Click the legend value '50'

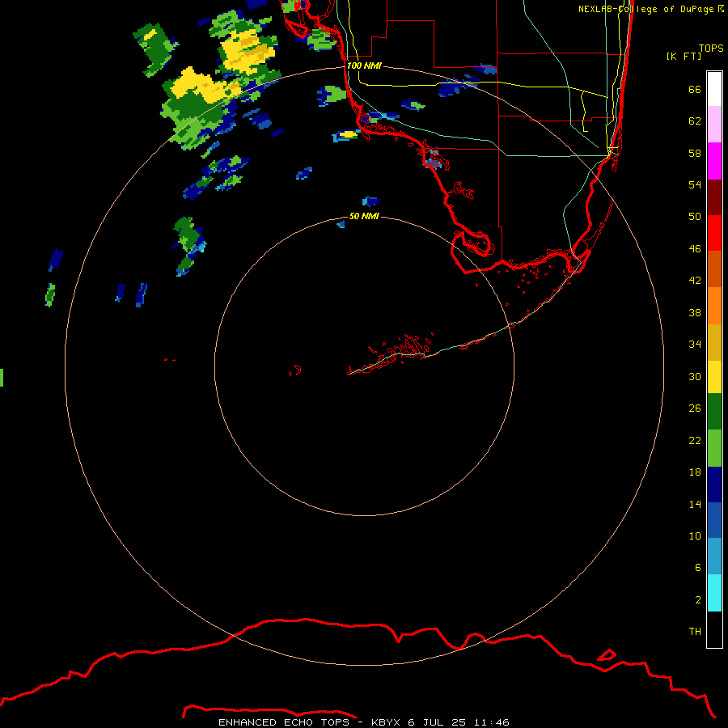tap(695, 217)
